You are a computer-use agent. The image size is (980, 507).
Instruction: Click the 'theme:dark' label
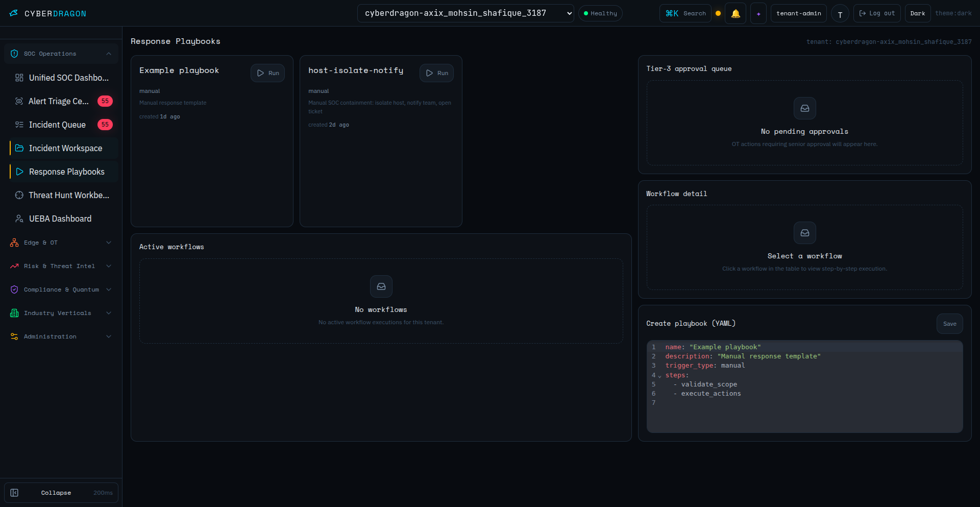pyautogui.click(x=953, y=13)
